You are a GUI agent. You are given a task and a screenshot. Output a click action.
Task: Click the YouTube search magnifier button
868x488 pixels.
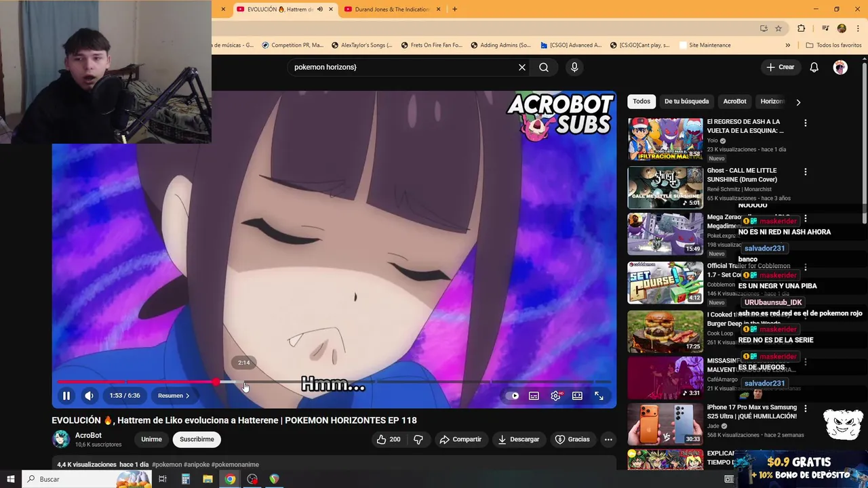point(544,67)
